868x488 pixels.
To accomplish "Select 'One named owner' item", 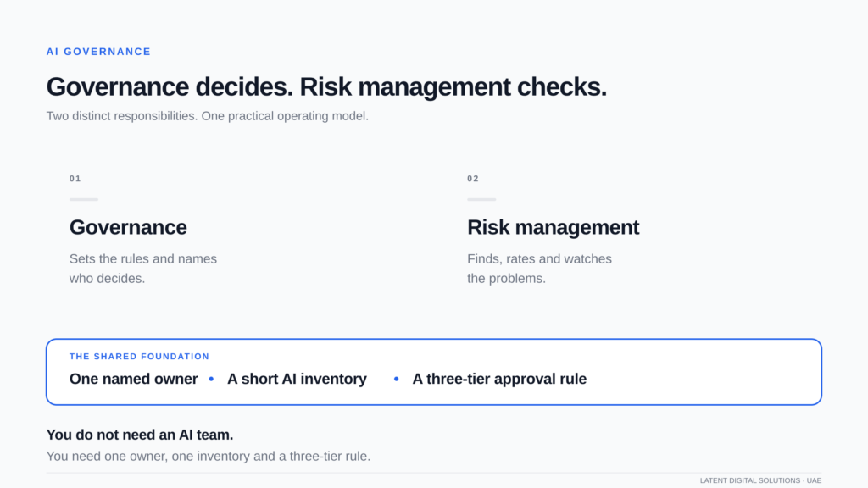I will 133,379.
